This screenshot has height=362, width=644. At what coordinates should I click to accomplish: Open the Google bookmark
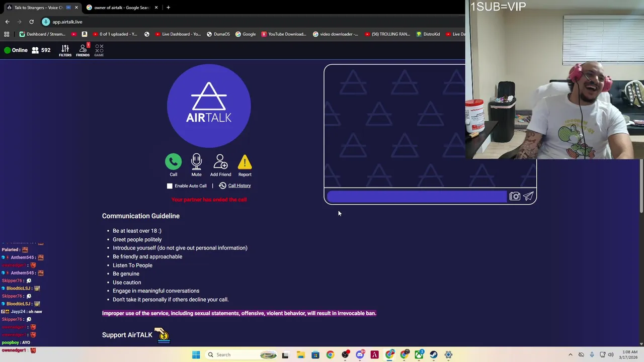point(246,34)
